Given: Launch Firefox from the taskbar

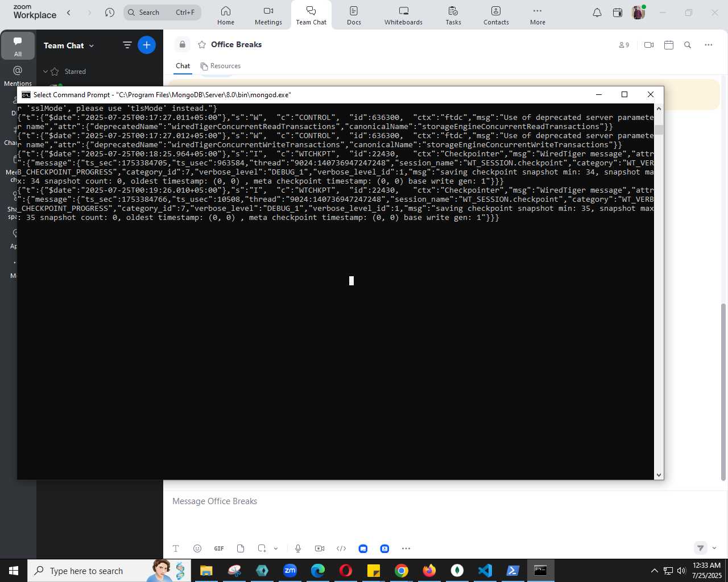Looking at the screenshot, I should tap(429, 571).
